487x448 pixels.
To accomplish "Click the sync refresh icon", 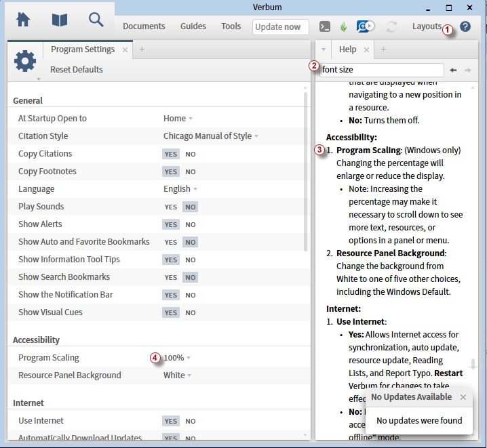I will tap(391, 26).
